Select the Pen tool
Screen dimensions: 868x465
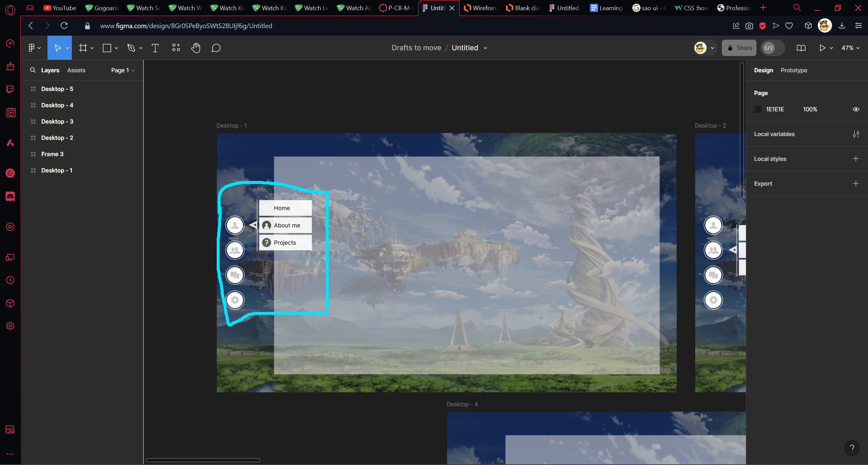pos(131,48)
